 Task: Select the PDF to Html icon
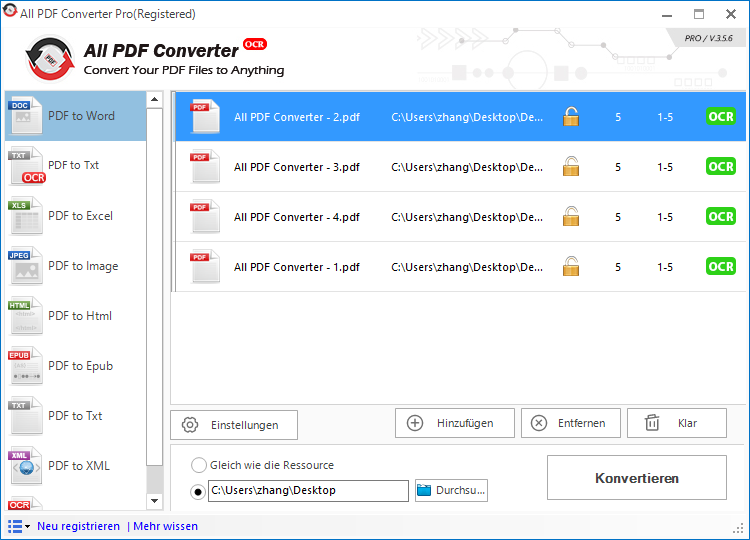pos(26,316)
